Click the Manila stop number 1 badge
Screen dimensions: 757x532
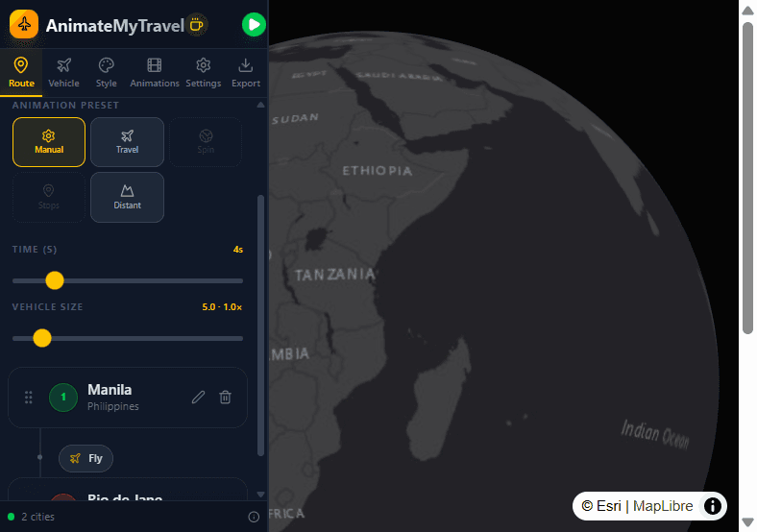click(63, 398)
